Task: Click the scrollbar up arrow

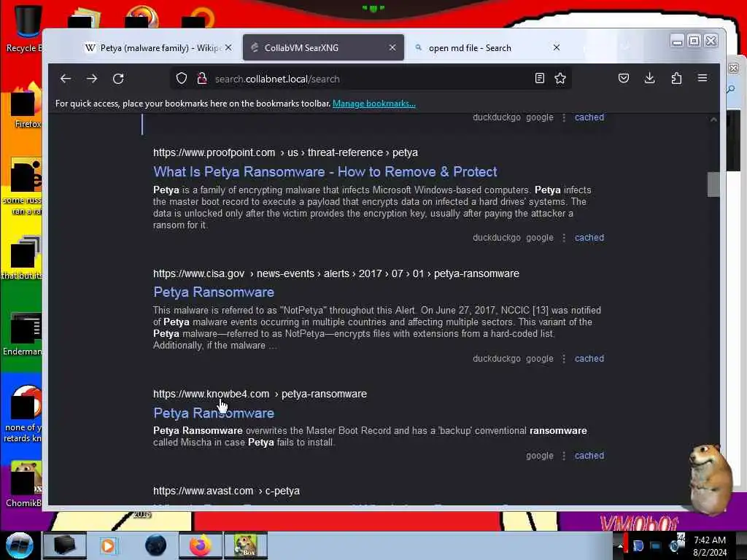Action: [x=713, y=120]
